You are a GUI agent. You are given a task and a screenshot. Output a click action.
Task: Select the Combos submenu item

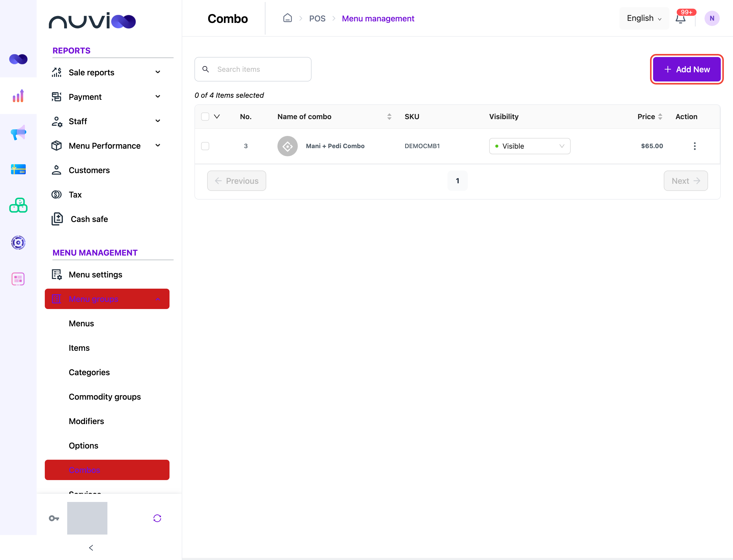(x=107, y=470)
